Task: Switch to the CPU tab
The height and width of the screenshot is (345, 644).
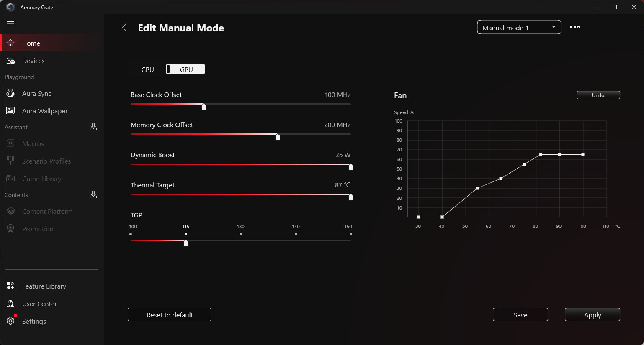Action: pos(147,69)
